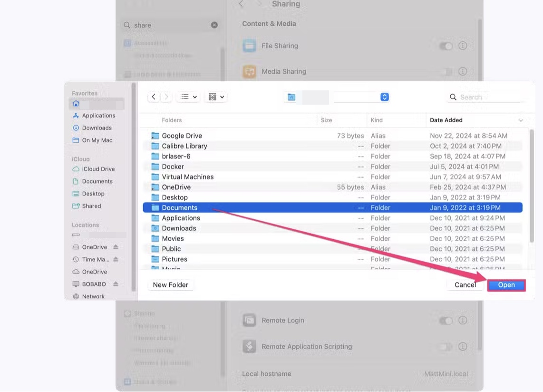Open the home folder in Favorites sidebar

96,104
